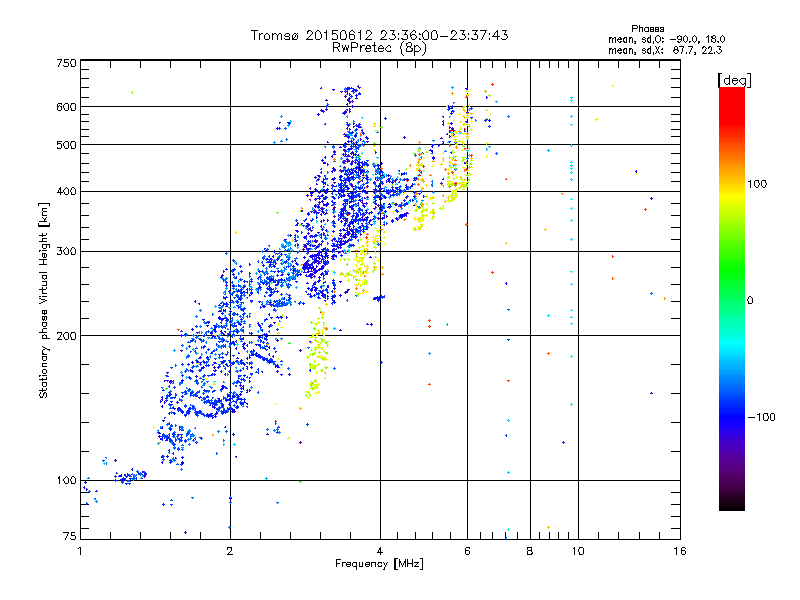Click colorbar label '-100'
This screenshot has width=800, height=600.
pyautogui.click(x=762, y=417)
